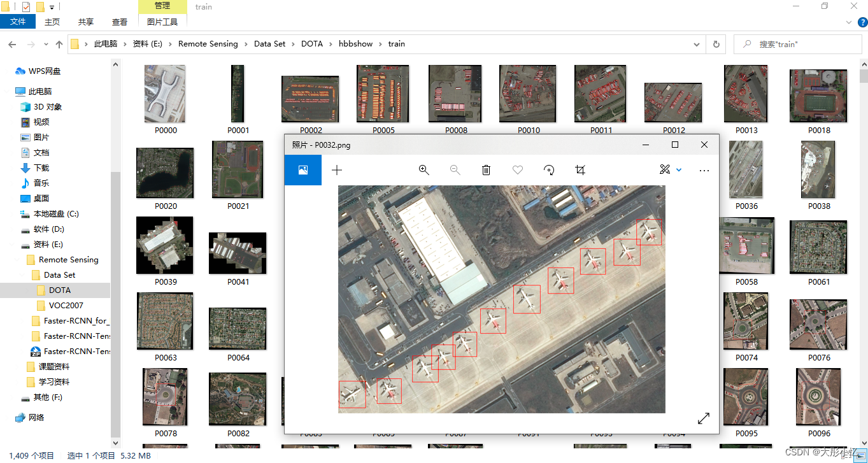Switch to the 主页 ribbon tab
This screenshot has width=868, height=463.
(x=52, y=22)
